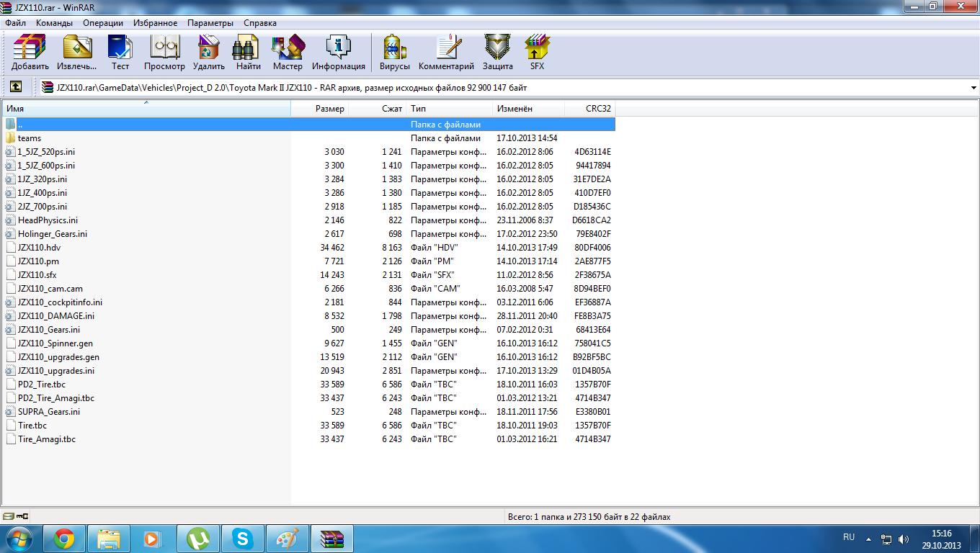Image resolution: width=980 pixels, height=553 pixels.
Task: Sort by the Имя column header
Action: click(x=146, y=109)
